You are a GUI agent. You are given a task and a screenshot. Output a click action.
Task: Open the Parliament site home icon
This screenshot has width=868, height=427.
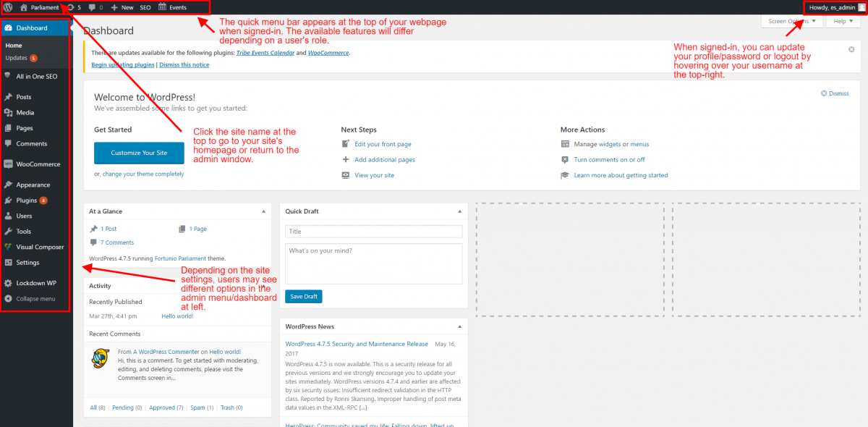[x=24, y=7]
